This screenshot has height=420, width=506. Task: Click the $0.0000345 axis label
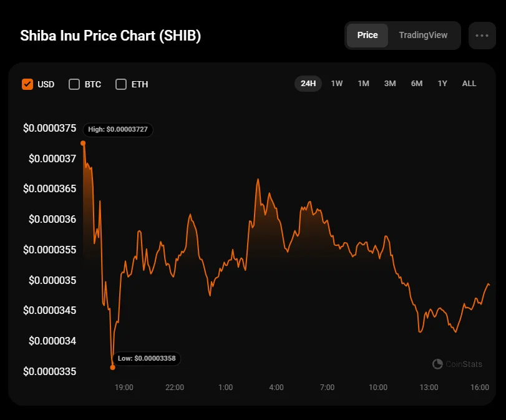tap(50, 310)
